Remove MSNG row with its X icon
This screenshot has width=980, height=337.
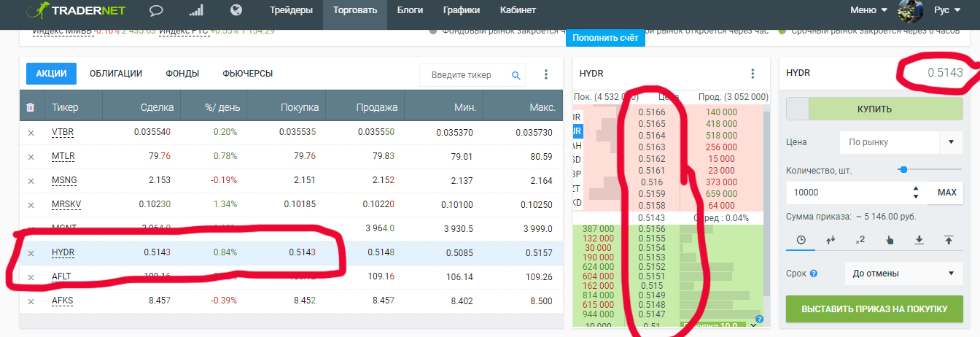(x=31, y=181)
